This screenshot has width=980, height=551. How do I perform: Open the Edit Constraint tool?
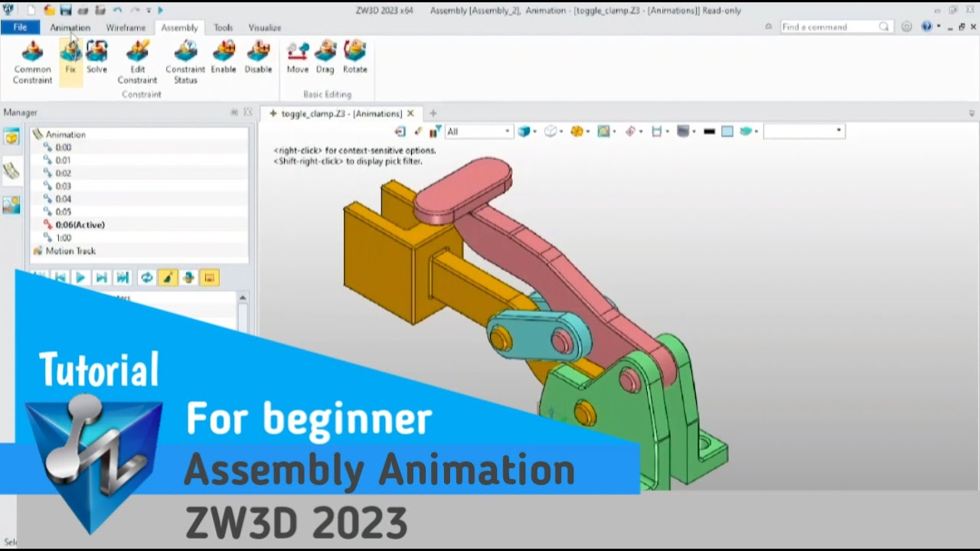click(137, 62)
